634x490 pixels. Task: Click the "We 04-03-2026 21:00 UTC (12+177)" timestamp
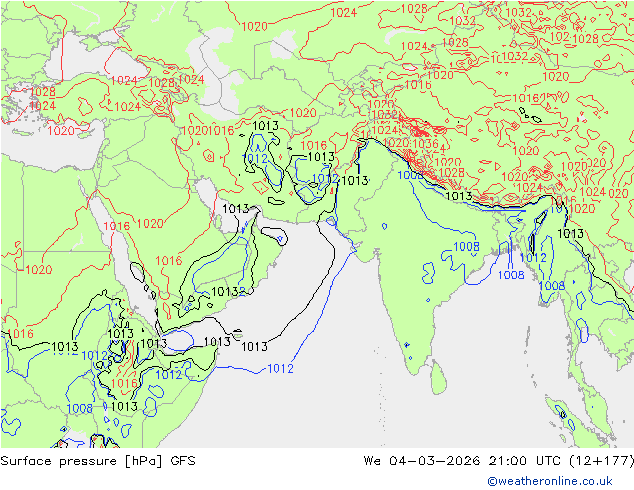click(498, 461)
